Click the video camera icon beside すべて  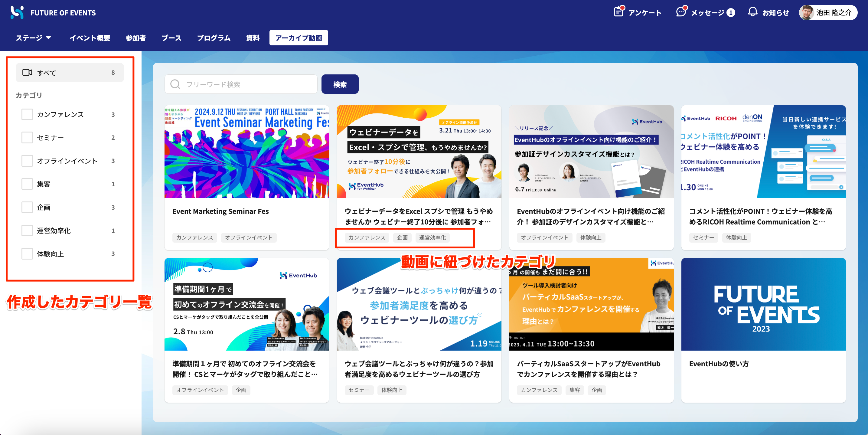[x=27, y=72]
